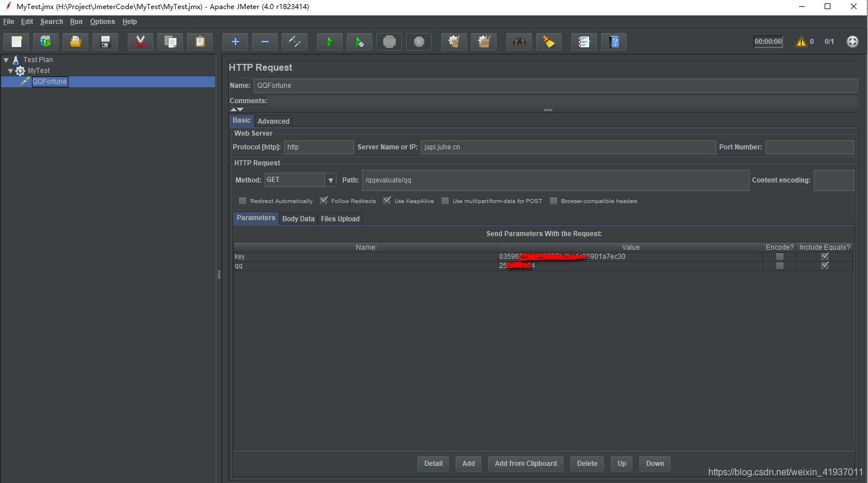This screenshot has width=868, height=483.
Task: Toggle enable/disable element icon
Action: (x=294, y=42)
